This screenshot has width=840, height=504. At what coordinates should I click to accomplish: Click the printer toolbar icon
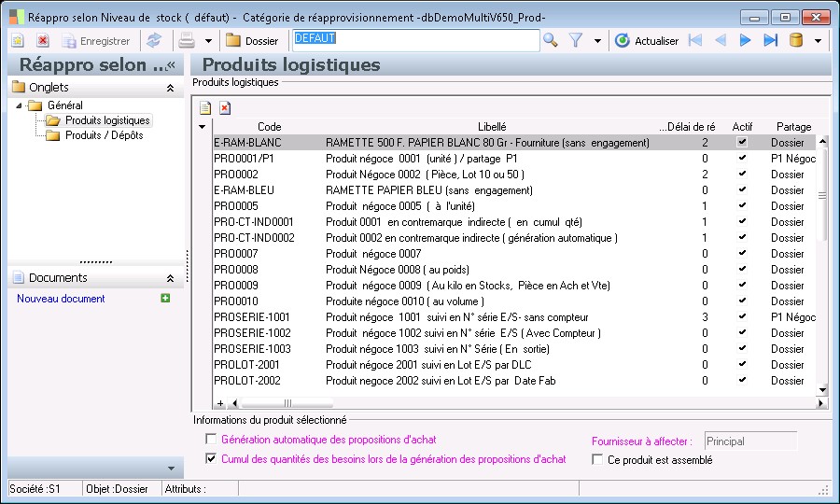click(187, 41)
